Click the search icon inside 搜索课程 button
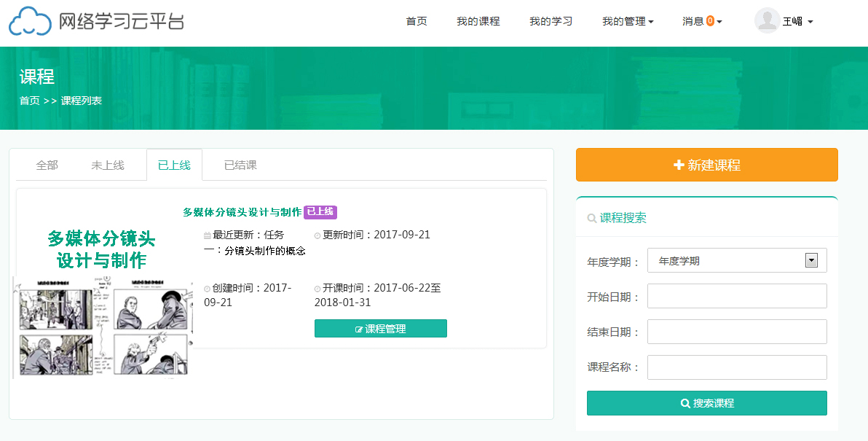The width and height of the screenshot is (868, 441). [684, 402]
